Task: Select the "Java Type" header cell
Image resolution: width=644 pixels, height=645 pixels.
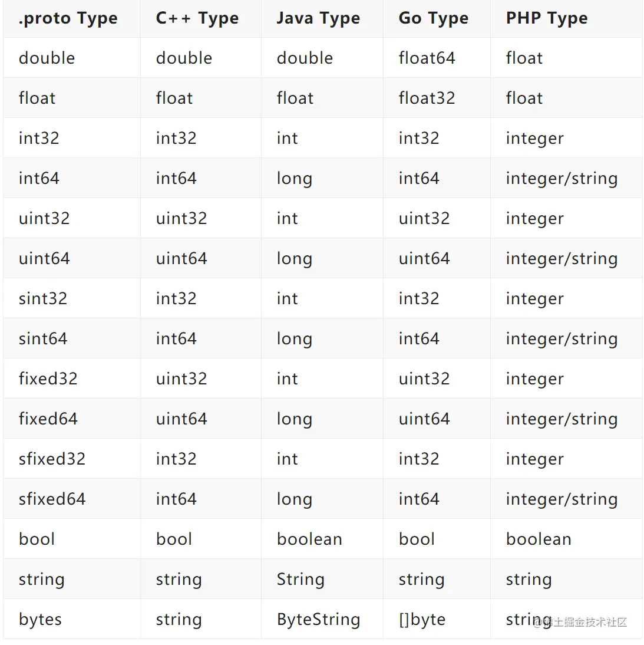Action: [x=318, y=18]
